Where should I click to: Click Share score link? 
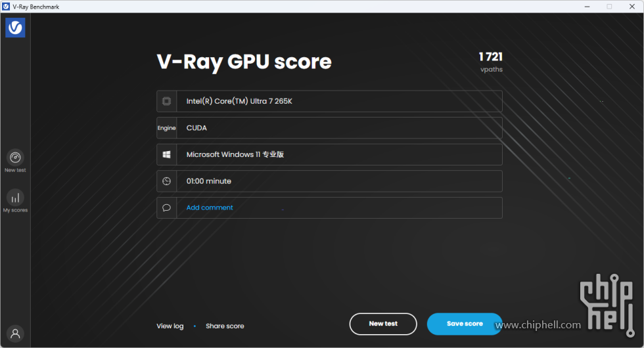(x=225, y=326)
